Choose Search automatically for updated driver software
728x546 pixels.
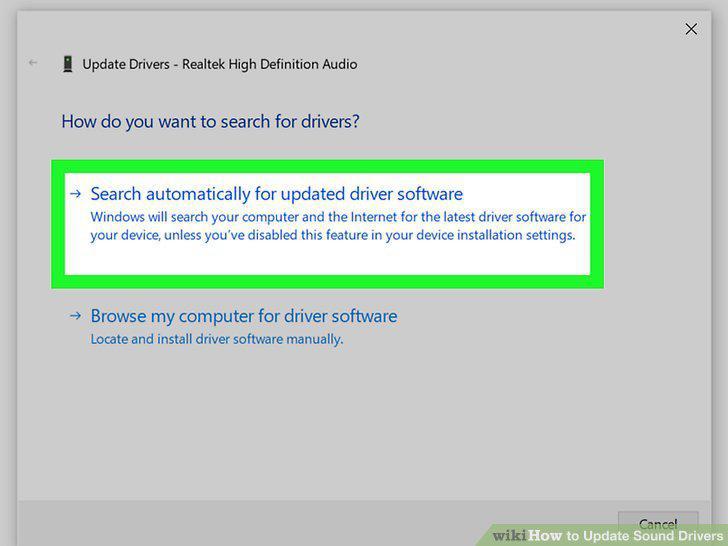tap(327, 224)
